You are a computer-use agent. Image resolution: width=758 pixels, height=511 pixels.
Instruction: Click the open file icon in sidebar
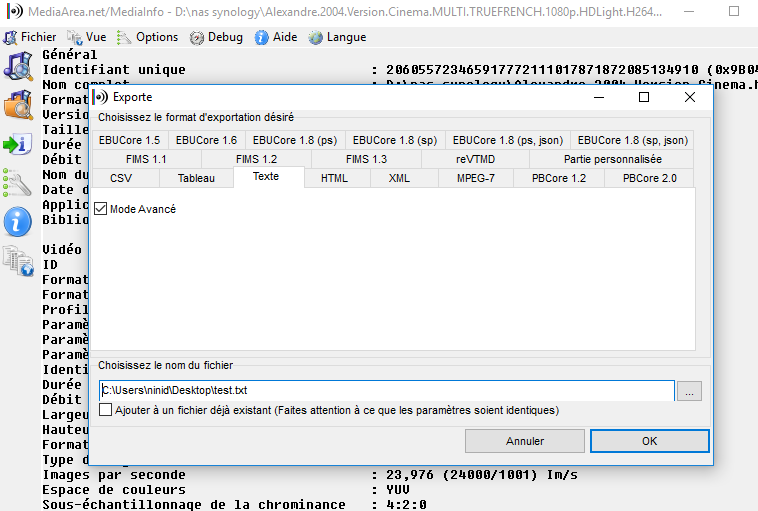coord(18,66)
